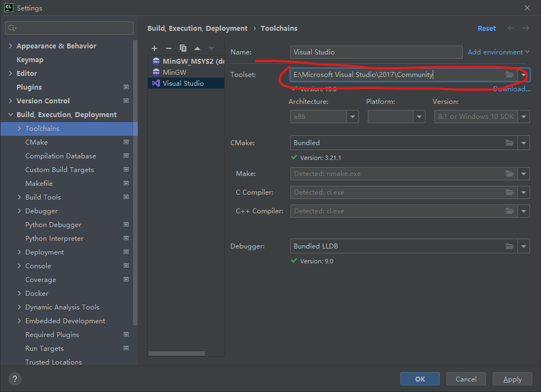Image resolution: width=541 pixels, height=392 pixels.
Task: Collapse Build, Execution, Deployment section
Action: coord(10,114)
